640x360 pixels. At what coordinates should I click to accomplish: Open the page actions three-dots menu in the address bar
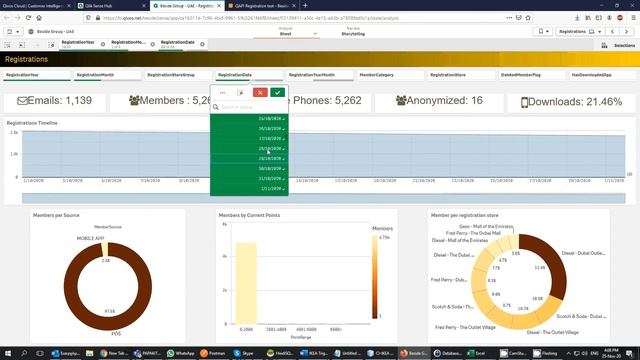pos(509,18)
